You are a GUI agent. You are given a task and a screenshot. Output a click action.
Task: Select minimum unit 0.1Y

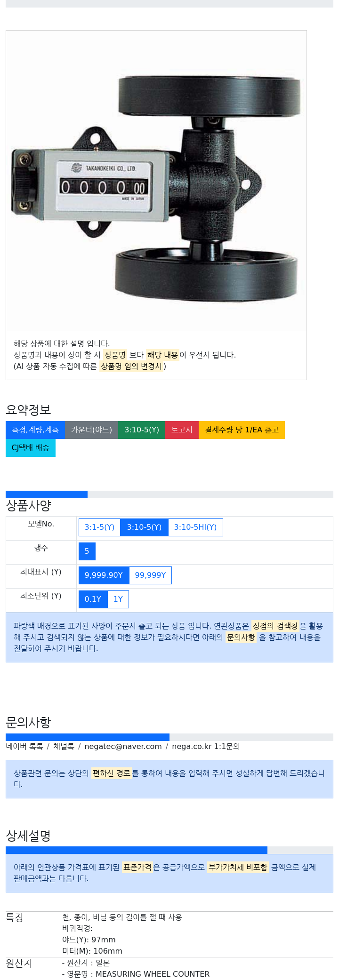[93, 599]
